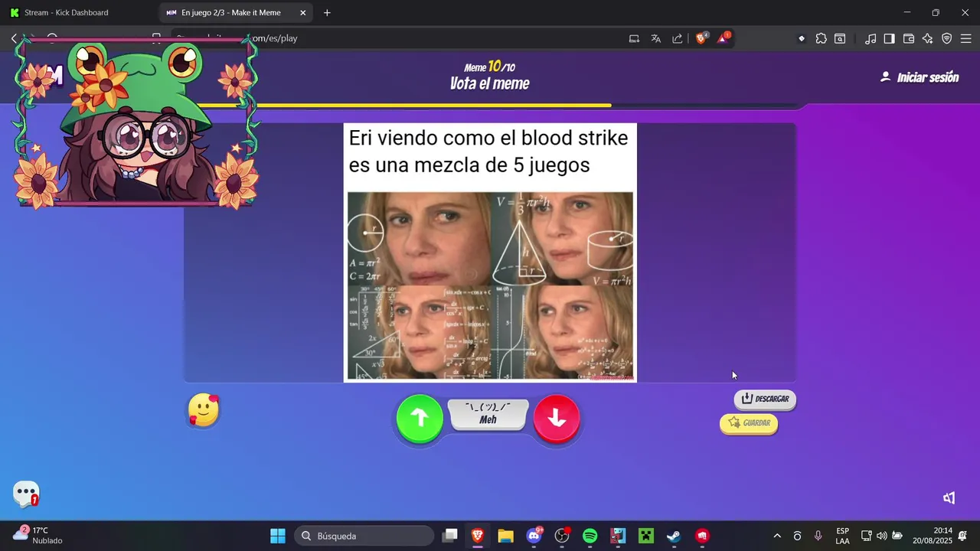Open Spotify from the taskbar

590,536
